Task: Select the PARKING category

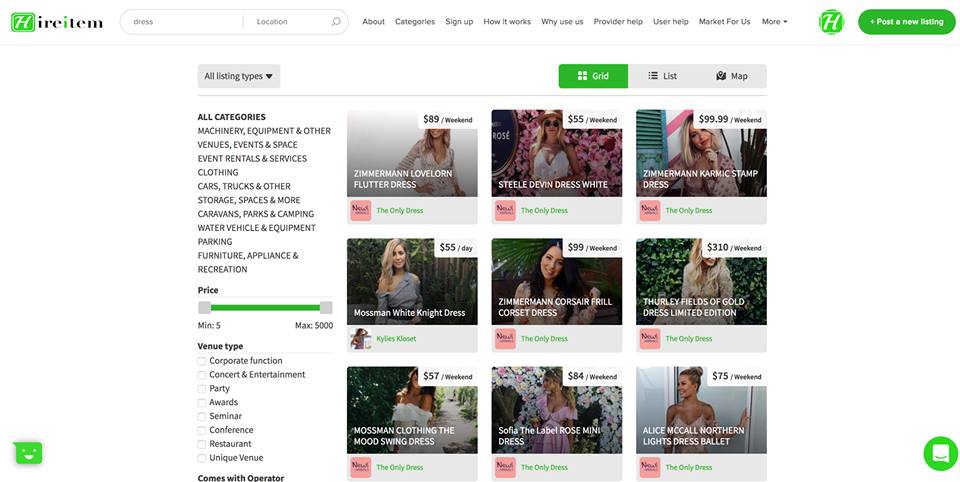Action: [215, 241]
